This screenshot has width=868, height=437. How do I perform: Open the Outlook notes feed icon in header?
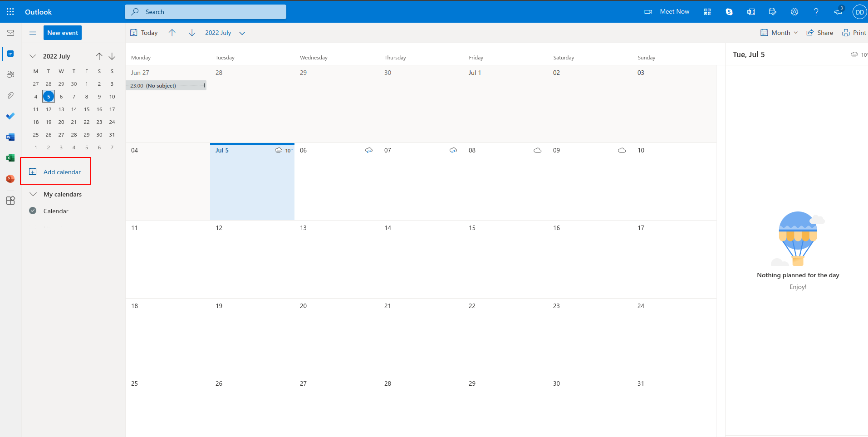click(751, 12)
